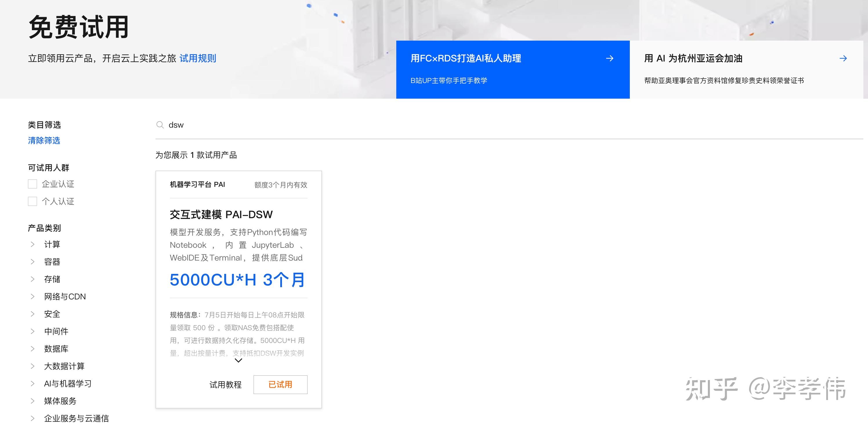Screen dimensions: 868x423
Task: Expand the 中间件 category chevron
Action: click(32, 331)
